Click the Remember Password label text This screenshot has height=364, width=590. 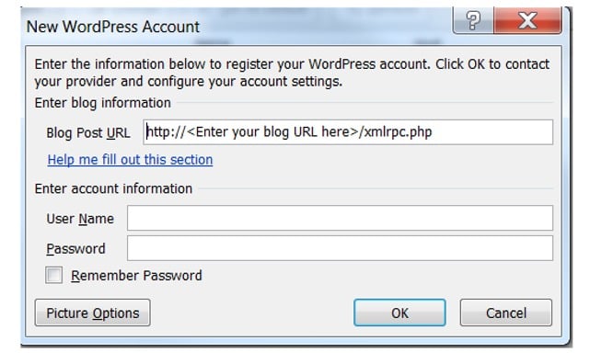click(136, 276)
